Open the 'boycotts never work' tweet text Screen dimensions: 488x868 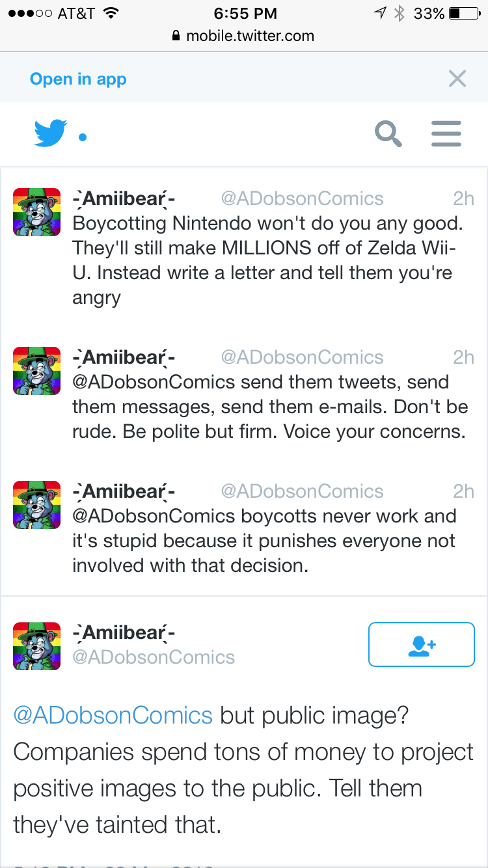click(x=264, y=541)
